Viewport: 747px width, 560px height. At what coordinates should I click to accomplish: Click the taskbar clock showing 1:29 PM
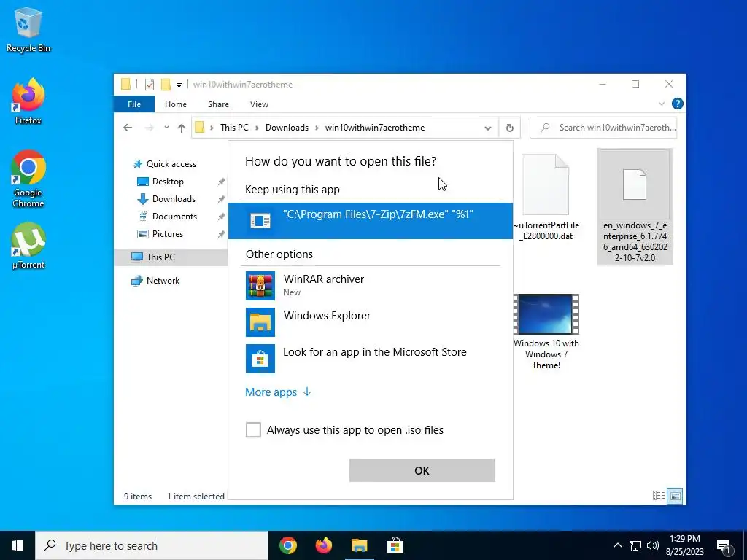point(685,545)
